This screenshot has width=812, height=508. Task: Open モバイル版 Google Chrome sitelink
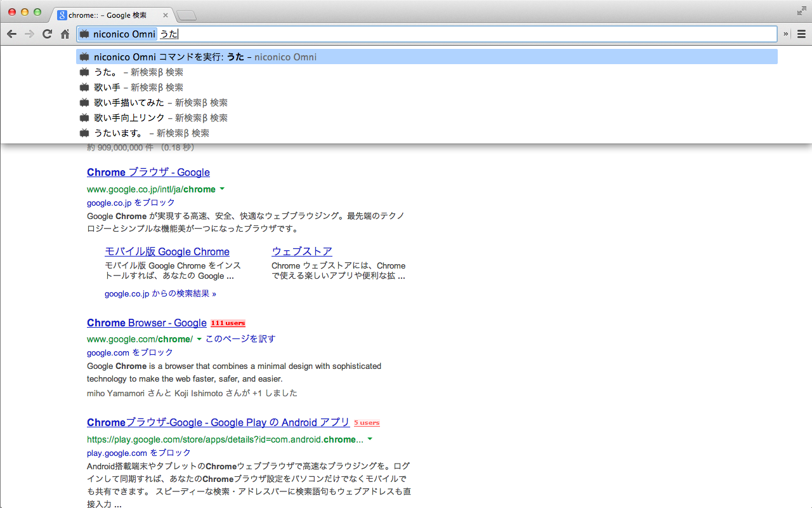tap(167, 251)
